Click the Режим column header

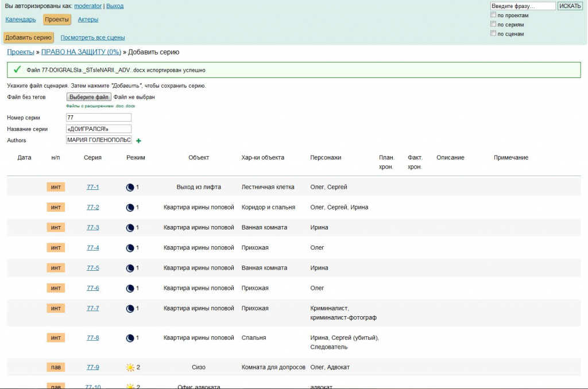136,158
